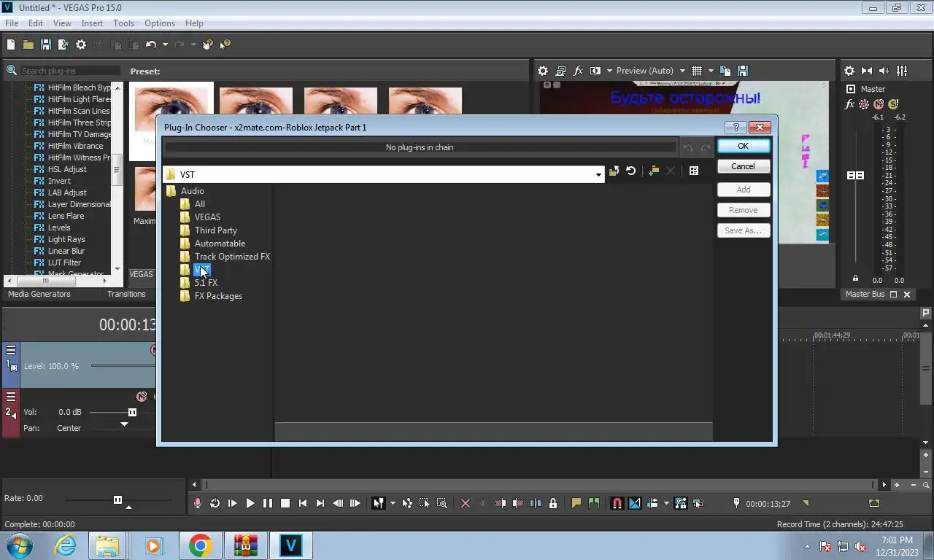This screenshot has height=560, width=934.
Task: Expand Undo history dropdown arrow
Action: (165, 44)
